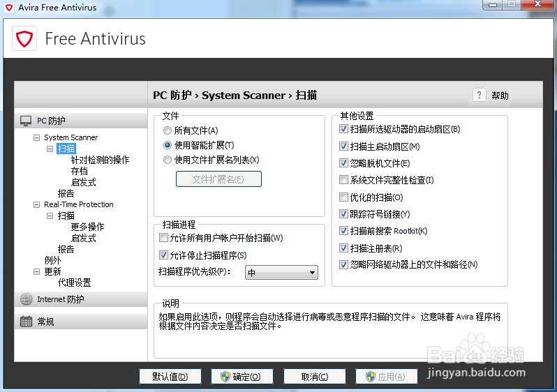Collapse the Real-Time Protection tree node
557x392 pixels.
coord(36,204)
